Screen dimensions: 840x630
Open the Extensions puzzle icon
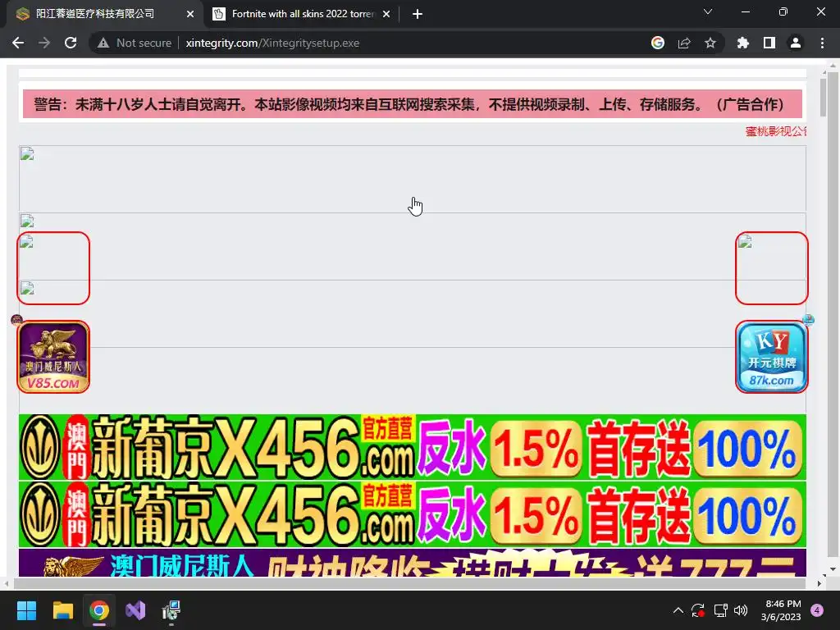pyautogui.click(x=743, y=43)
